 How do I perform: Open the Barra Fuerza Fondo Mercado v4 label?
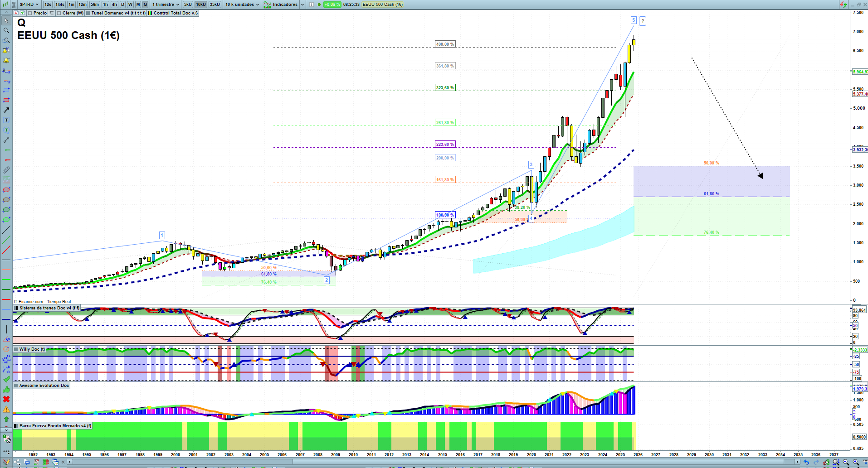point(53,426)
